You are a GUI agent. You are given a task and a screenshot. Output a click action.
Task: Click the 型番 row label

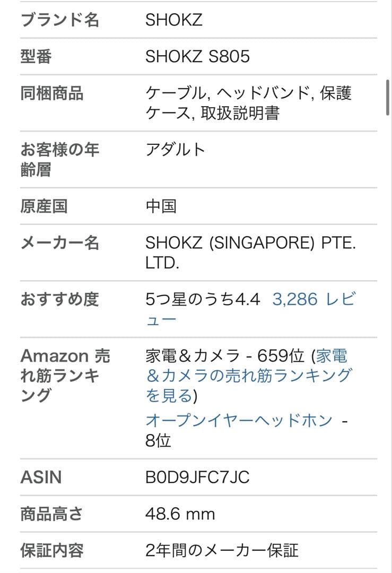point(36,56)
